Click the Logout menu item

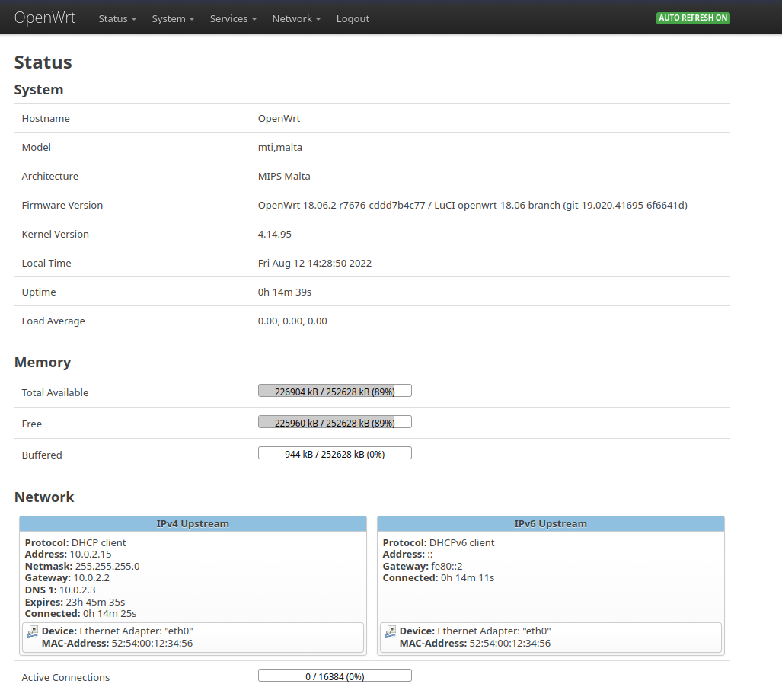pyautogui.click(x=353, y=18)
